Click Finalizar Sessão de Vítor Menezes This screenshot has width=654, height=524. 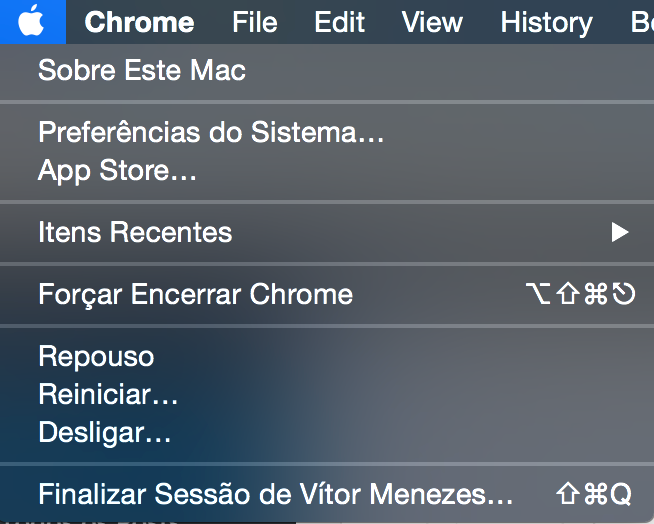pos(275,494)
